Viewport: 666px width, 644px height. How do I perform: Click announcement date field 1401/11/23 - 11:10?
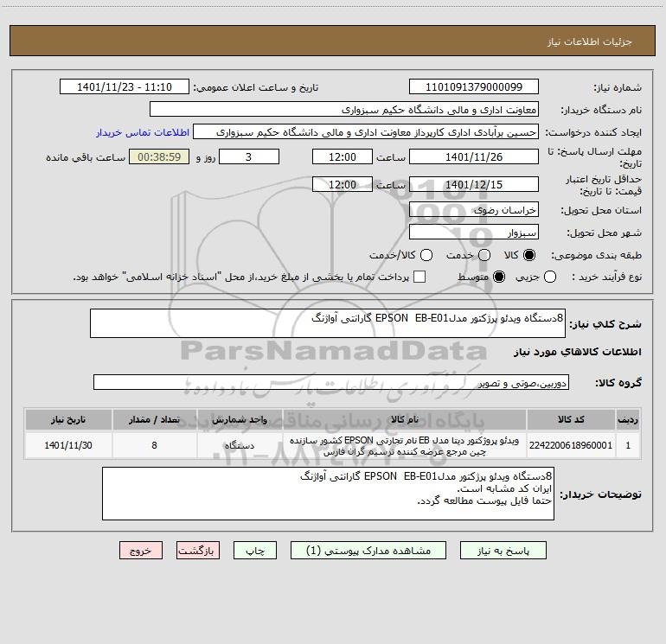point(124,87)
